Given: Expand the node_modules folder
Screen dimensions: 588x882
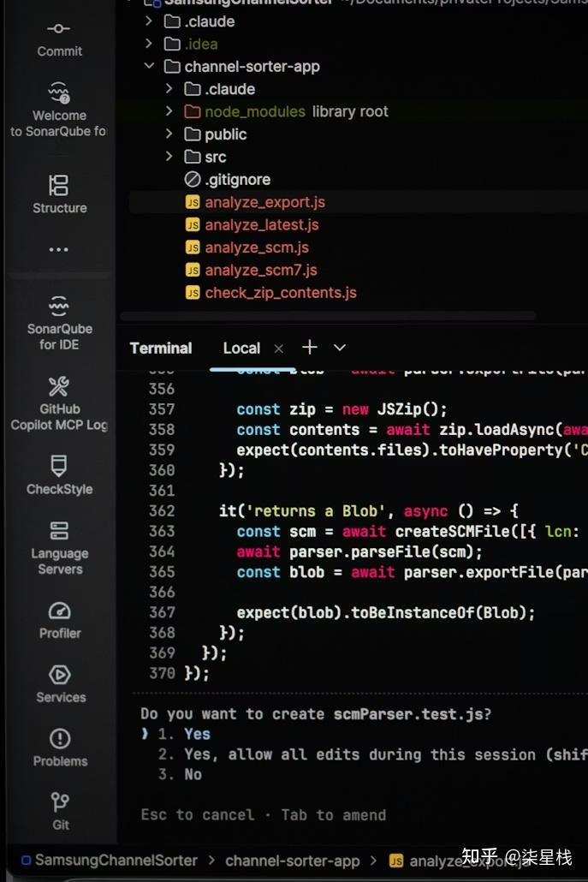Looking at the screenshot, I should tap(169, 111).
